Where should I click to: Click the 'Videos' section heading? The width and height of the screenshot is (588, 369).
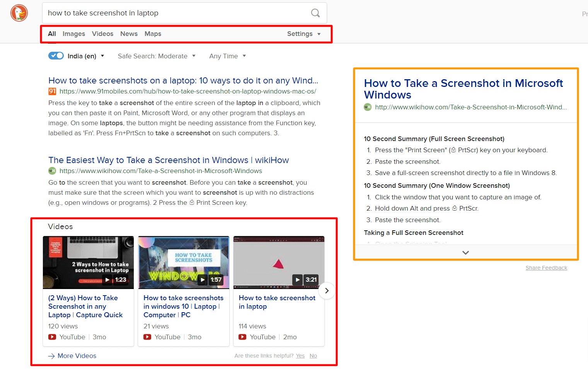click(x=60, y=226)
